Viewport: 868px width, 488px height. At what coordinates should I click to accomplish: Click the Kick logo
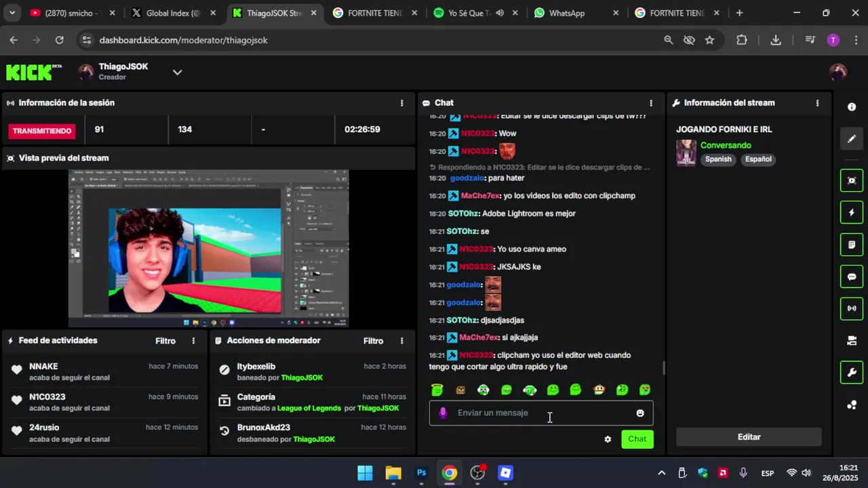(x=33, y=72)
